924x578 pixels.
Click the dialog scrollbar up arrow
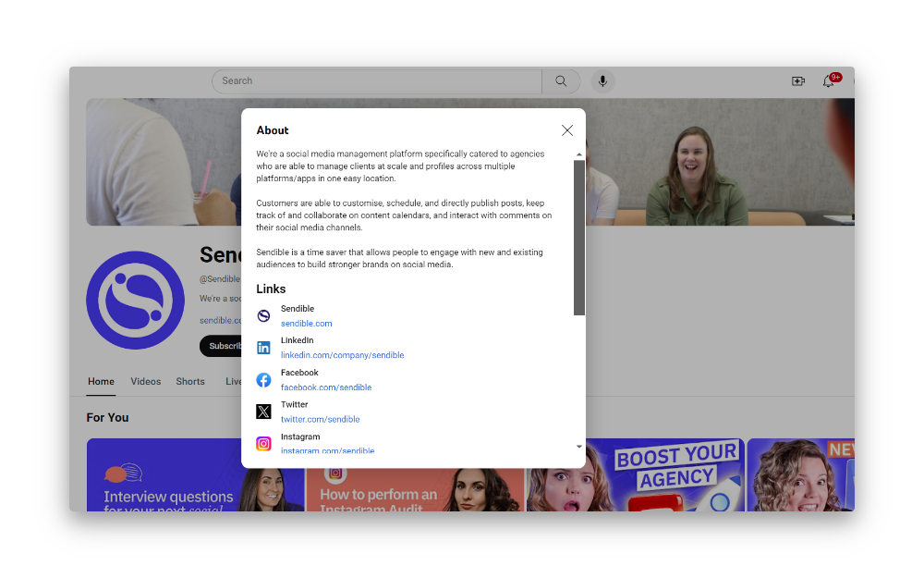(579, 154)
